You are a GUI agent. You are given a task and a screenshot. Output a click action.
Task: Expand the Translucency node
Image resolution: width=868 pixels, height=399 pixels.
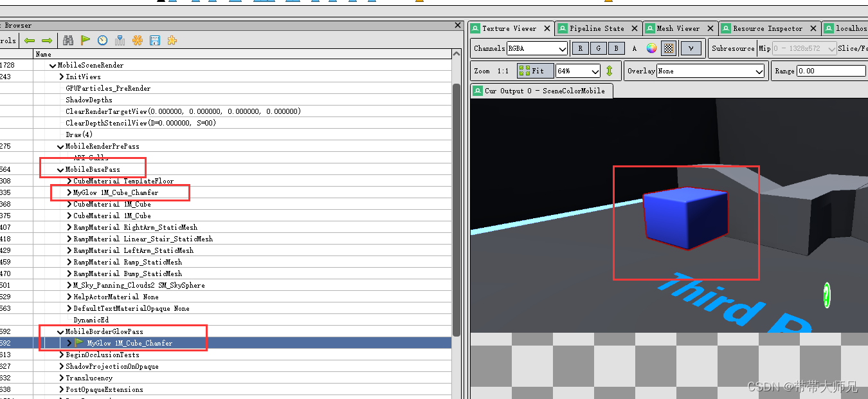coord(61,378)
